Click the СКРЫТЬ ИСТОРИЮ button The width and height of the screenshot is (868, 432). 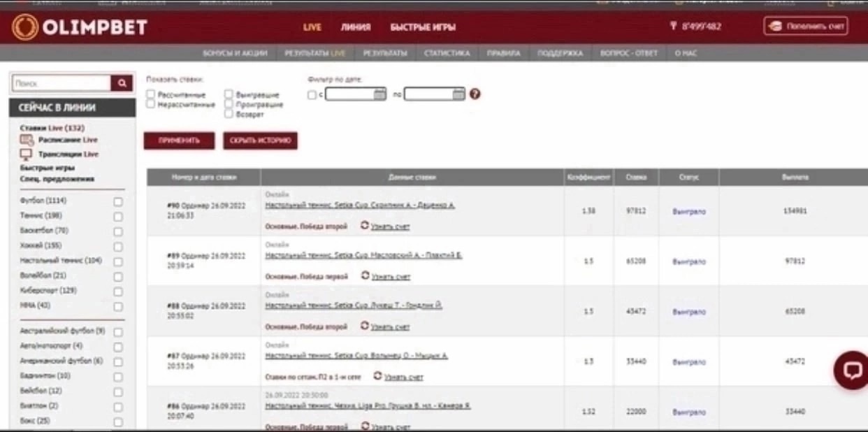point(260,141)
